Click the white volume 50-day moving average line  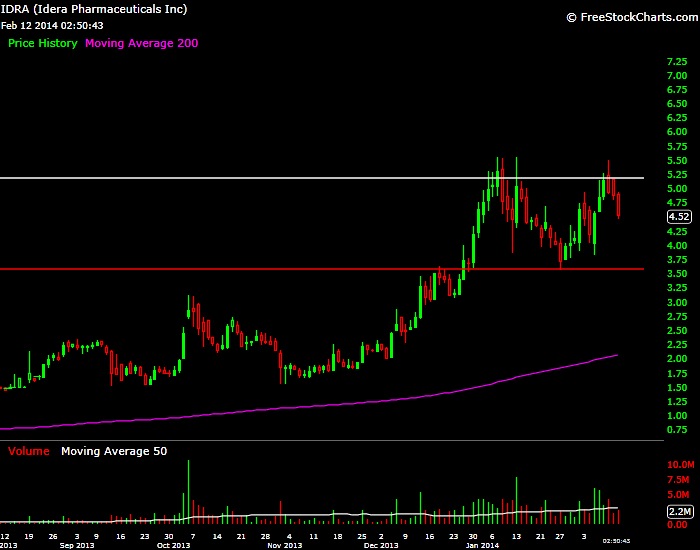coord(308,515)
